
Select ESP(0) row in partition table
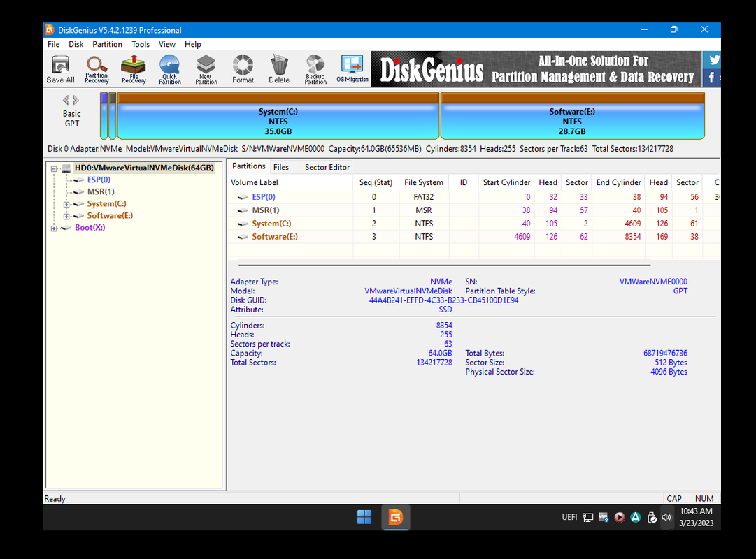pos(473,197)
